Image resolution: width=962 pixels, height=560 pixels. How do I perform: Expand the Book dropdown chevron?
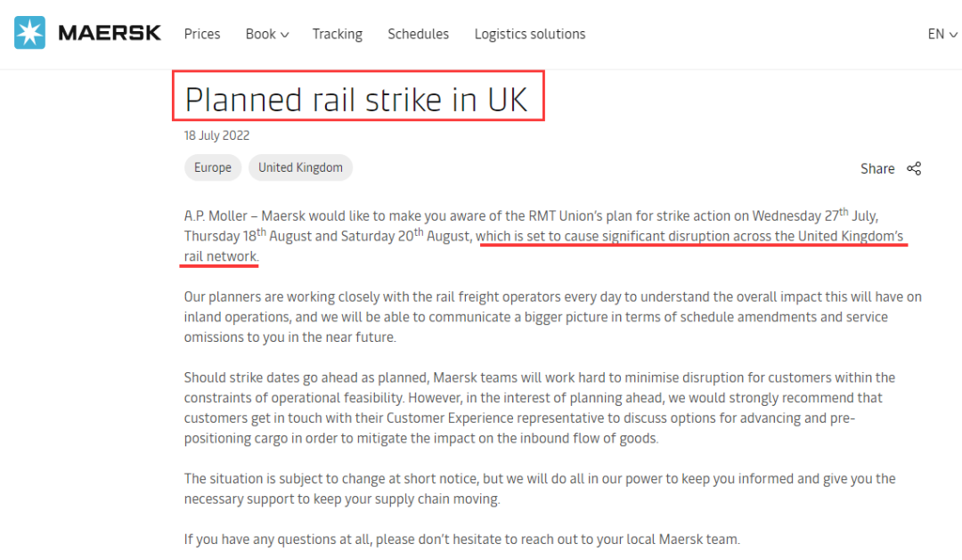pos(285,35)
